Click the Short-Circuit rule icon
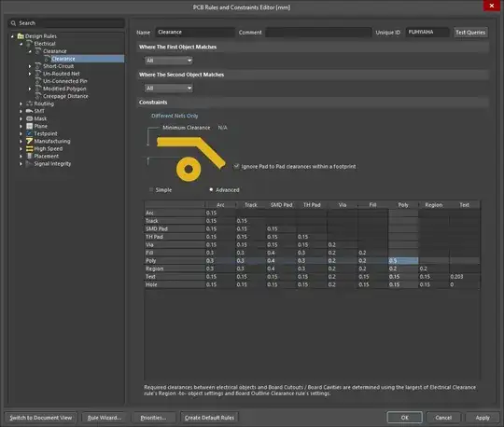Image resolution: width=504 pixels, height=427 pixels. point(38,66)
